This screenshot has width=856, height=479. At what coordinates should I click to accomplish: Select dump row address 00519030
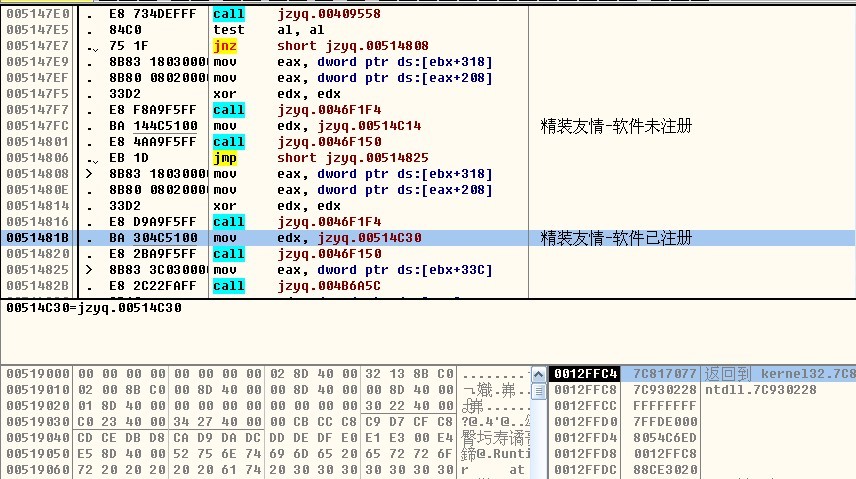[x=38, y=422]
